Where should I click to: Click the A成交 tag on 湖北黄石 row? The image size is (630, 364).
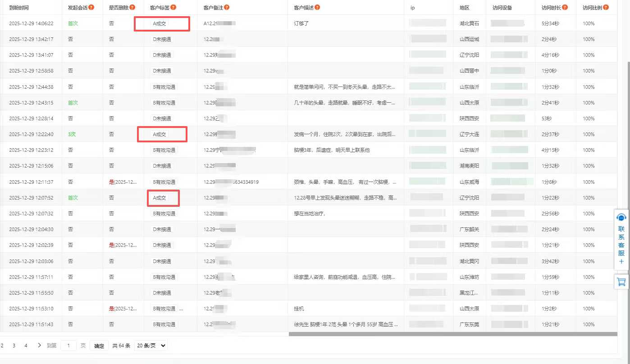[160, 23]
